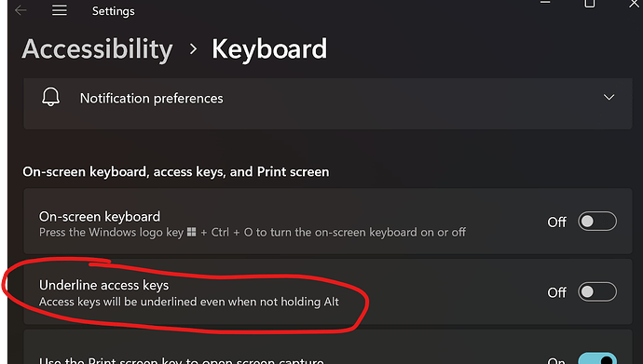Turn on the On-screen keyboard toggle

597,222
